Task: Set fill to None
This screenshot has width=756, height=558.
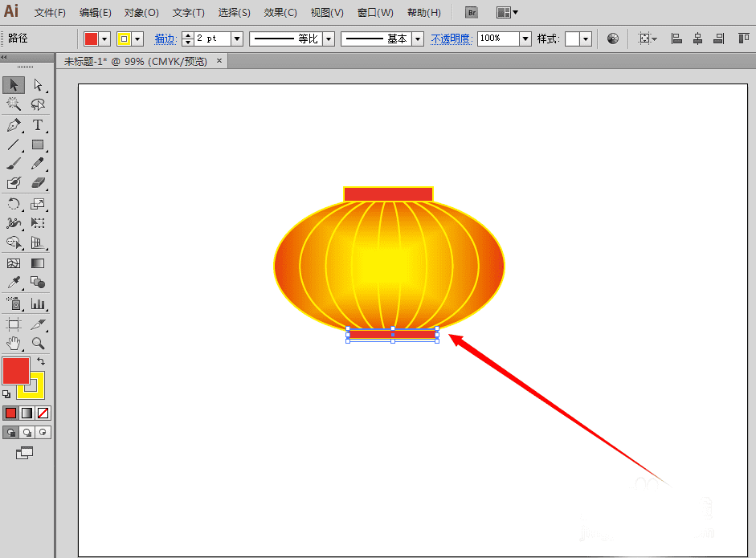Action: (43, 413)
